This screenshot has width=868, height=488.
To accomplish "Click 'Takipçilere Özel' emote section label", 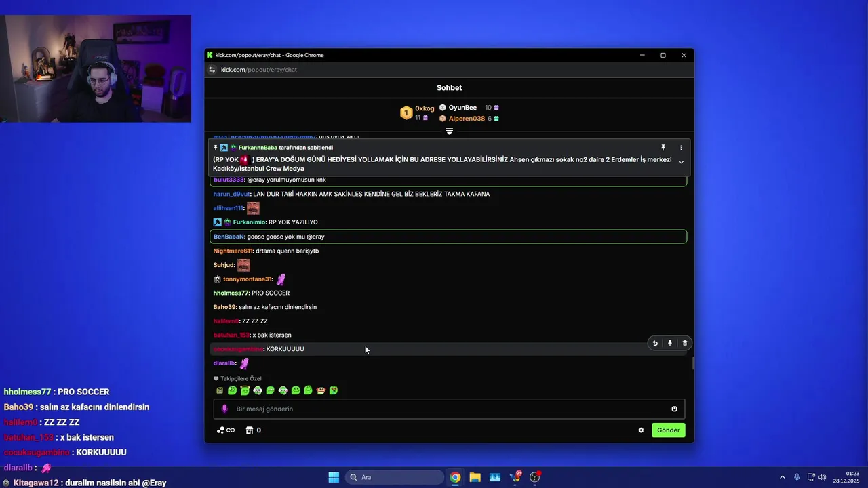I will click(x=241, y=379).
